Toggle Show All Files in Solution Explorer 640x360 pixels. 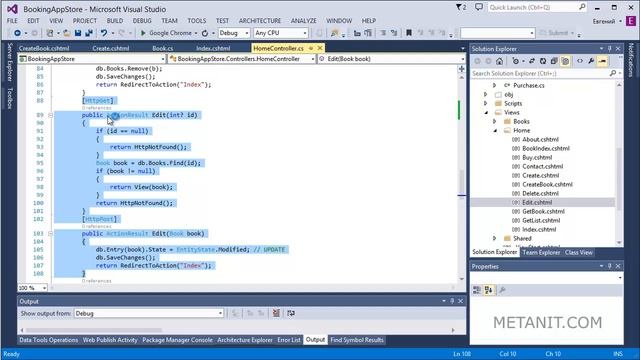(x=565, y=61)
